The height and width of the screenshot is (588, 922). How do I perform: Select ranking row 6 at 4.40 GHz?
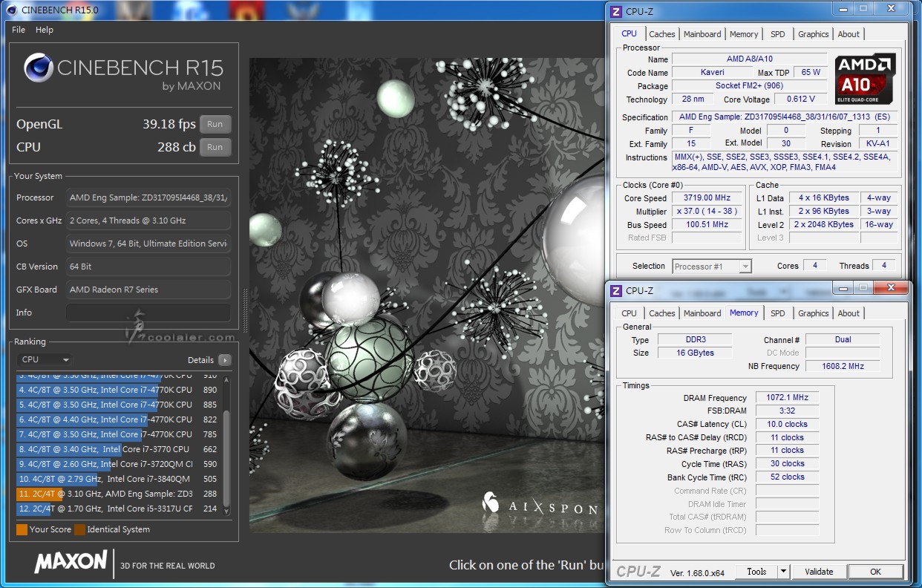[x=119, y=419]
